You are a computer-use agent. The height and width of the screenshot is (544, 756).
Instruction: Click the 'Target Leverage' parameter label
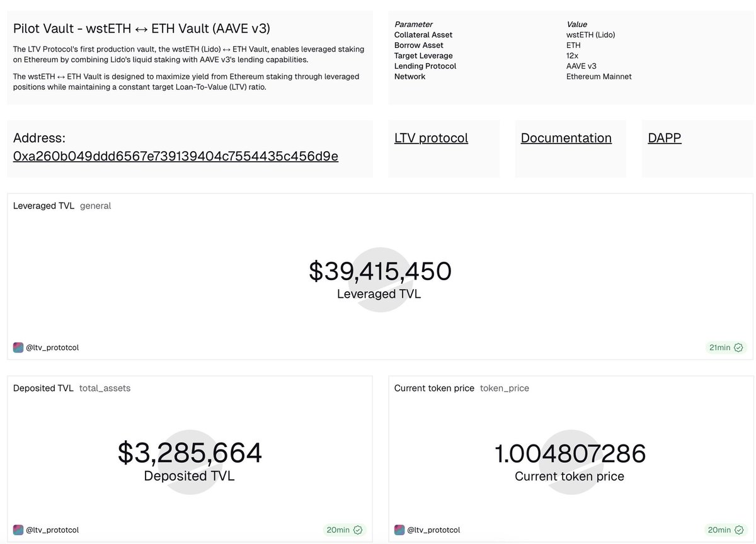click(x=423, y=56)
